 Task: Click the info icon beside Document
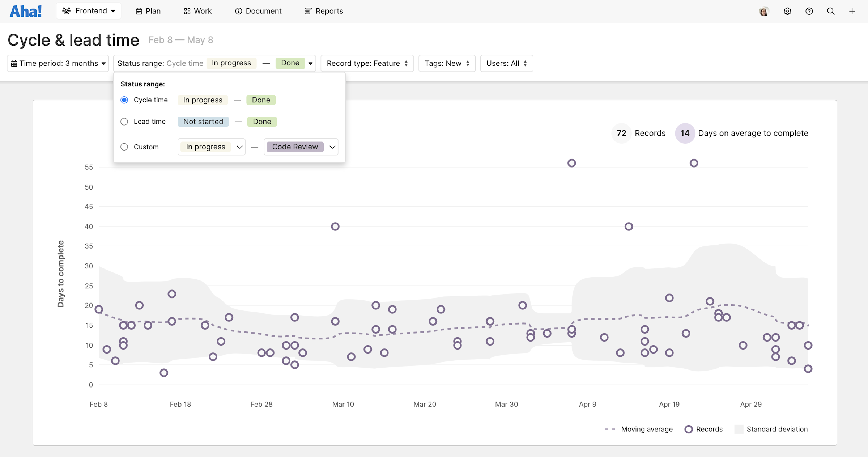pyautogui.click(x=238, y=11)
